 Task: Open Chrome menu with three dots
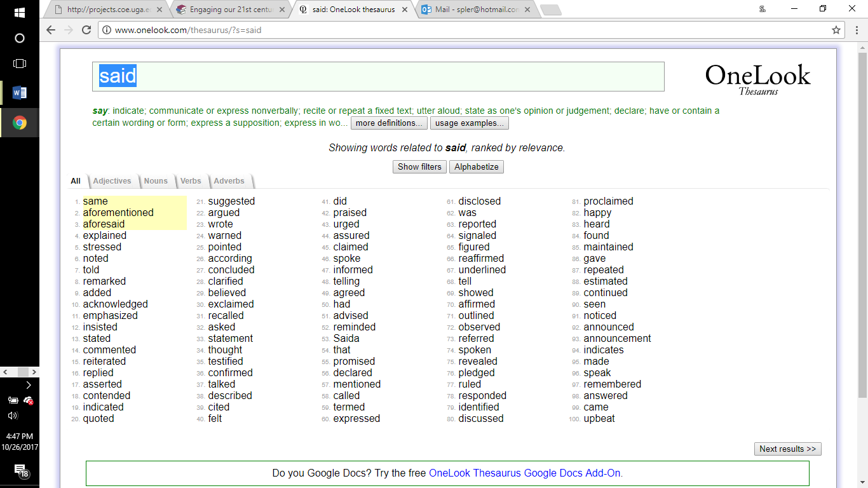(x=855, y=30)
